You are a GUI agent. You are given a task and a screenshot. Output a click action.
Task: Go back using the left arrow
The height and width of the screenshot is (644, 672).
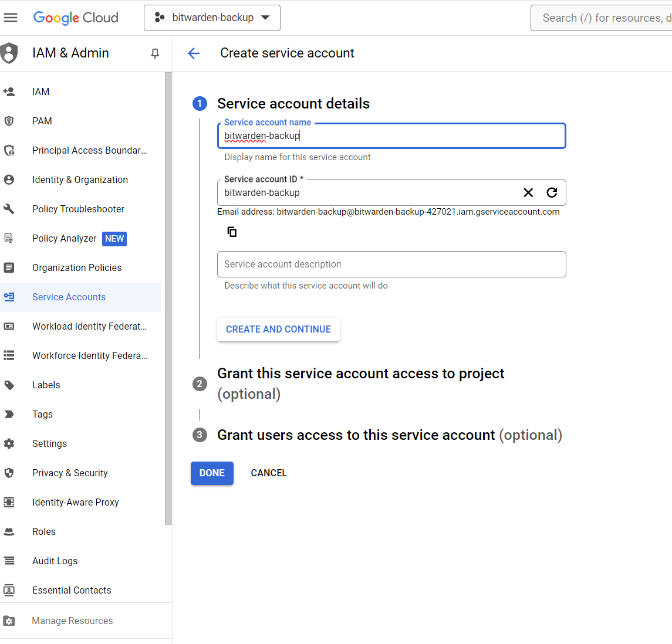194,53
